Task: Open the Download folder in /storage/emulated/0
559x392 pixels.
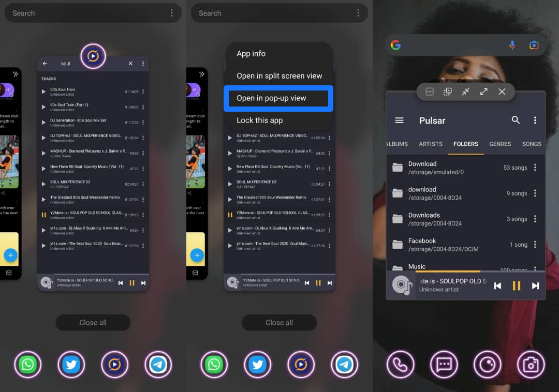Action: (466, 168)
